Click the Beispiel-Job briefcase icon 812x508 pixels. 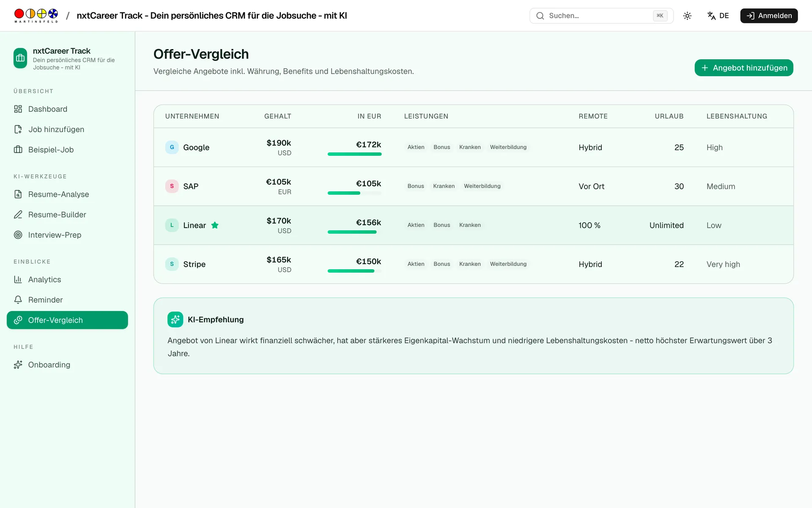pyautogui.click(x=18, y=150)
